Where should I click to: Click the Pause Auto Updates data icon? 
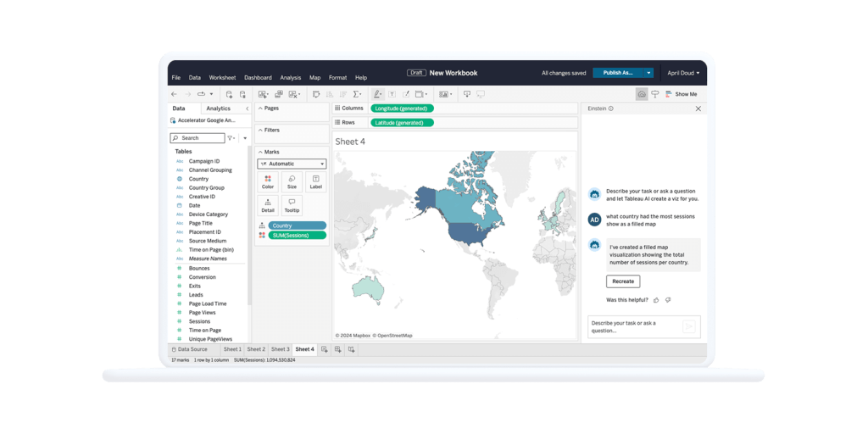tap(242, 94)
